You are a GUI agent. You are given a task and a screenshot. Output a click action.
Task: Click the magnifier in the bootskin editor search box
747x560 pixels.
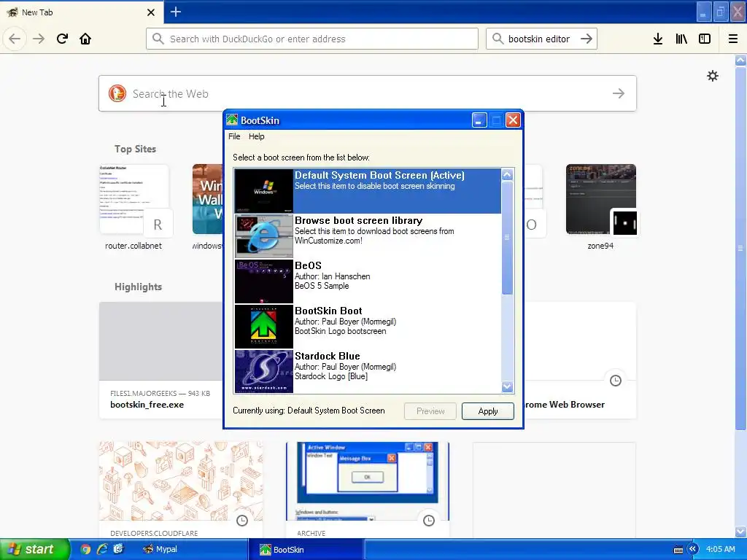pos(498,39)
